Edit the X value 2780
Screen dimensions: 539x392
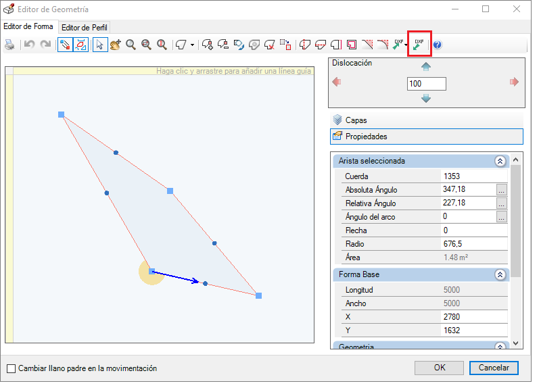tap(474, 317)
